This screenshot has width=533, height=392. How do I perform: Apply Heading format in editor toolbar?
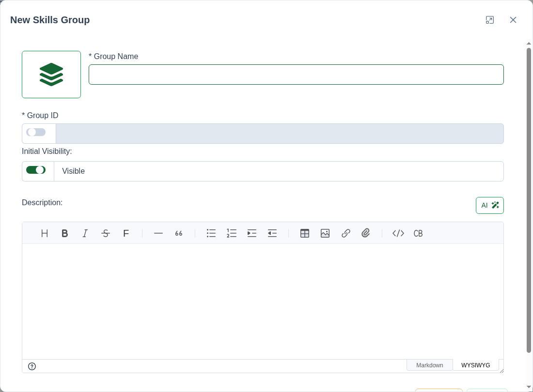pyautogui.click(x=45, y=233)
